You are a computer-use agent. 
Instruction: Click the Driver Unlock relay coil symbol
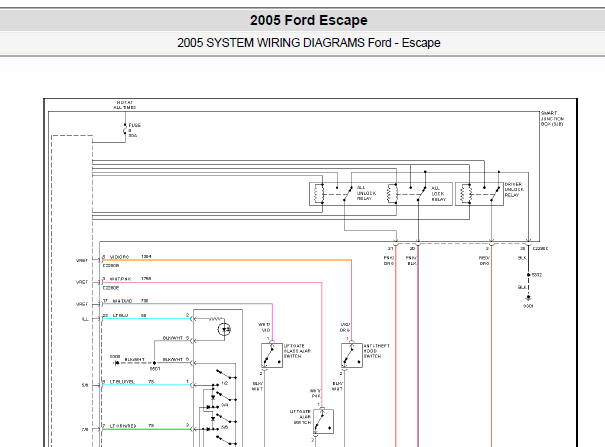pyautogui.click(x=465, y=194)
